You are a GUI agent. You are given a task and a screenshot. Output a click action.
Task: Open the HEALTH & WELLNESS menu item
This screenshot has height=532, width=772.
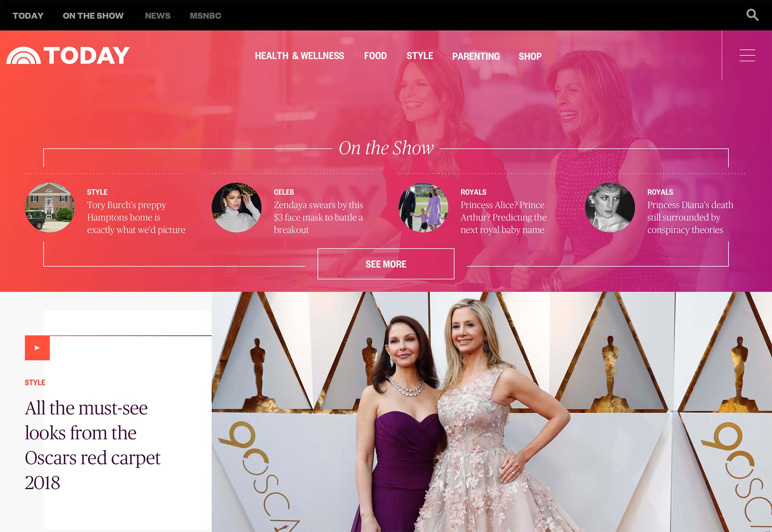(299, 56)
